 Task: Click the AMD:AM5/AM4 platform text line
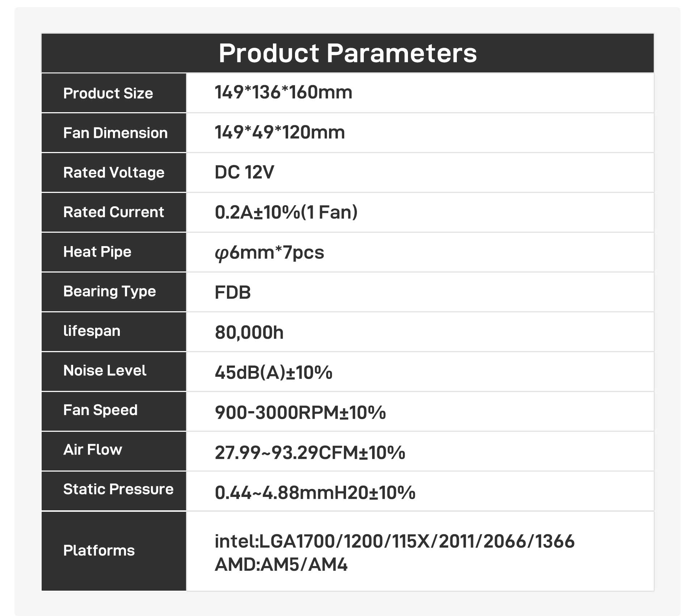pos(281,565)
